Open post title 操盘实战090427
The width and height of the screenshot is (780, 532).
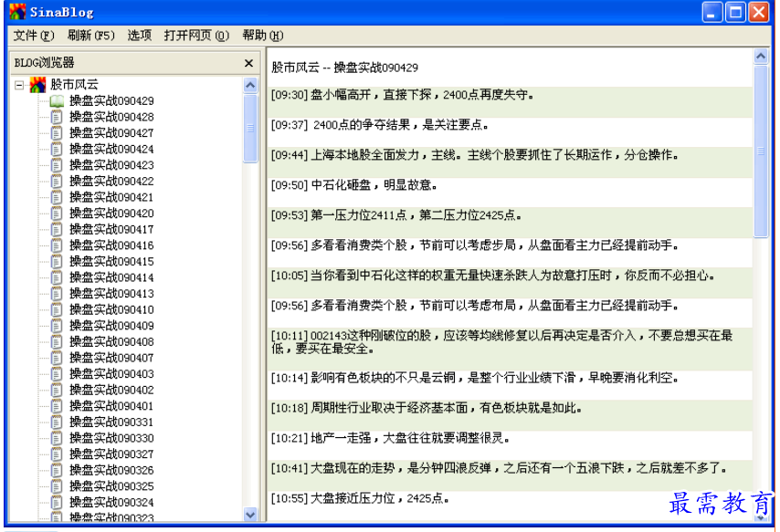(111, 132)
